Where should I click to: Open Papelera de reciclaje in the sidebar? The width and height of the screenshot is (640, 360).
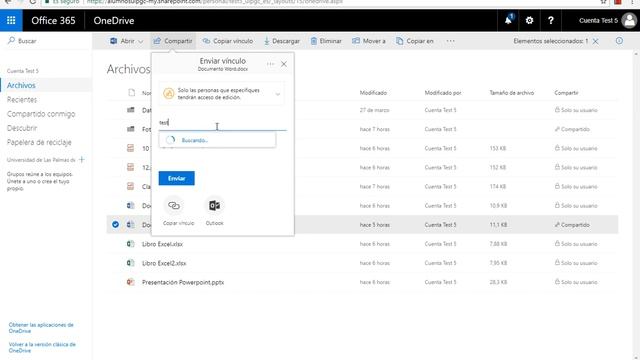pyautogui.click(x=39, y=142)
